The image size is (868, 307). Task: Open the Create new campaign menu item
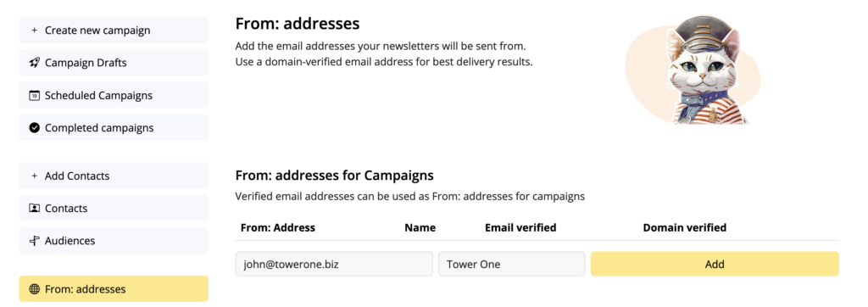coord(114,30)
